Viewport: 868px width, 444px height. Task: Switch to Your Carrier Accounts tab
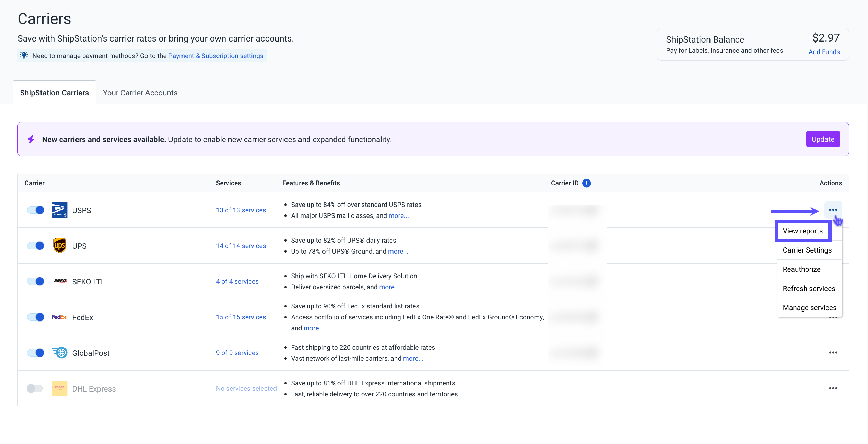[x=140, y=93]
